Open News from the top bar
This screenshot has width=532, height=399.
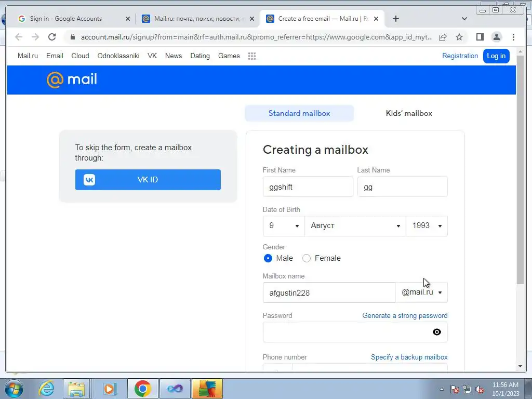point(174,56)
